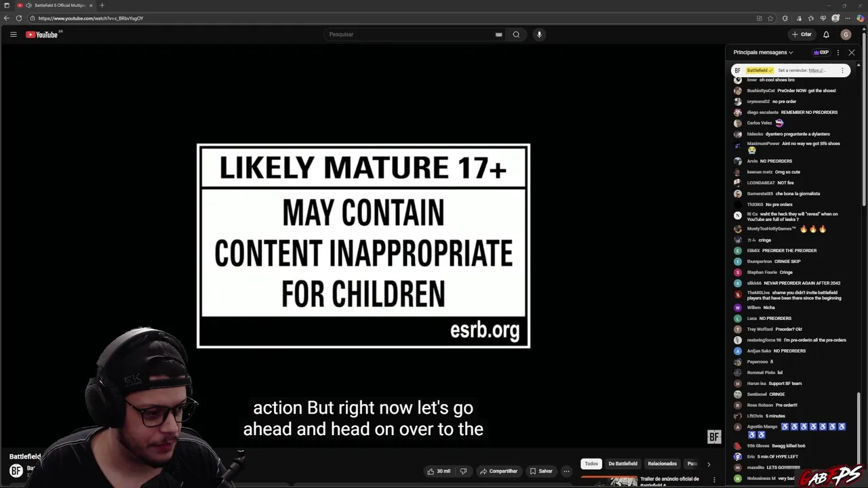Click the Compartilhar share button

498,471
